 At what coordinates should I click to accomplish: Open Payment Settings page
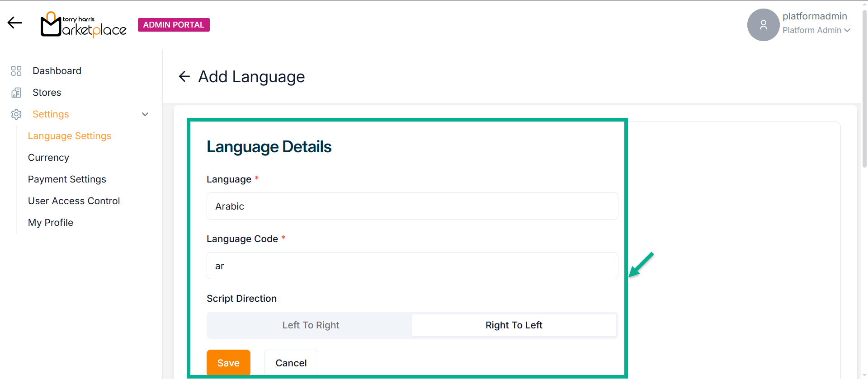coord(67,179)
